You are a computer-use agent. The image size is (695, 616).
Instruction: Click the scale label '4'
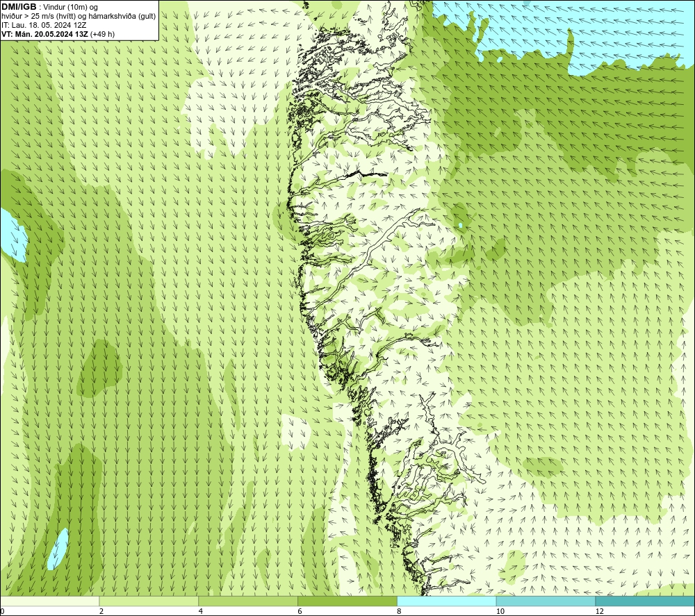[201, 611]
